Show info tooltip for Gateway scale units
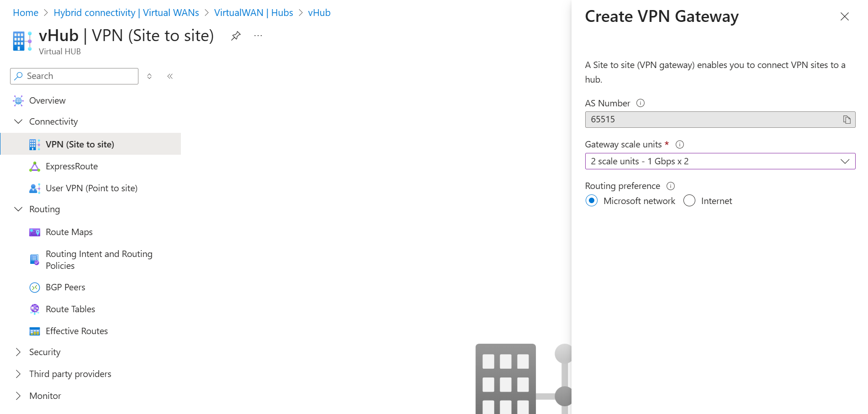868x414 pixels. (680, 145)
